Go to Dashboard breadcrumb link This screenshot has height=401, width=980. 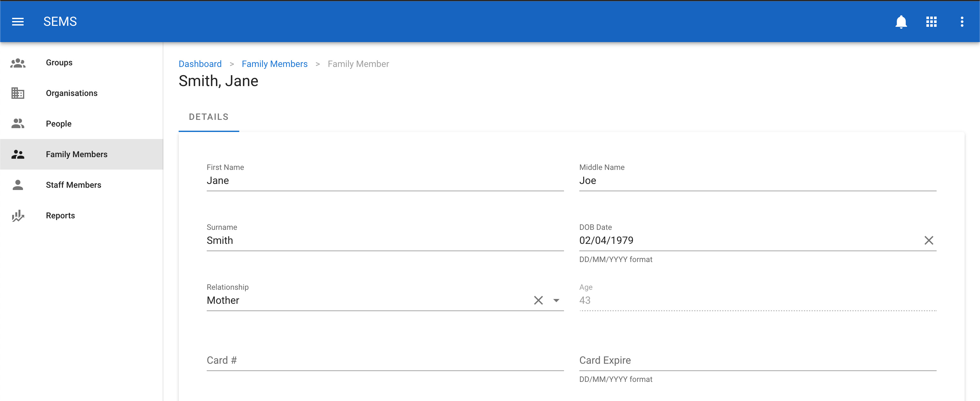pyautogui.click(x=200, y=64)
